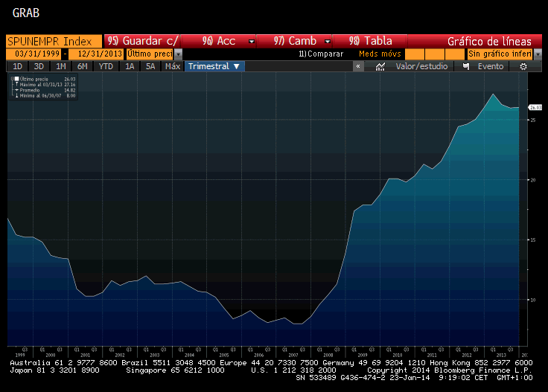Open the Último precio field selector
Viewport: 548px width, 392px height.
point(150,54)
